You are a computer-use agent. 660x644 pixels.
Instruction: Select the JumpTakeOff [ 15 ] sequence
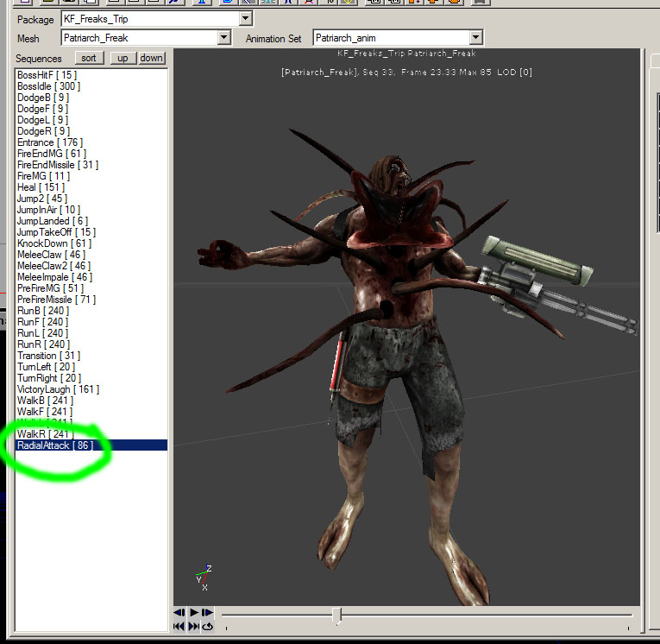coord(91,232)
